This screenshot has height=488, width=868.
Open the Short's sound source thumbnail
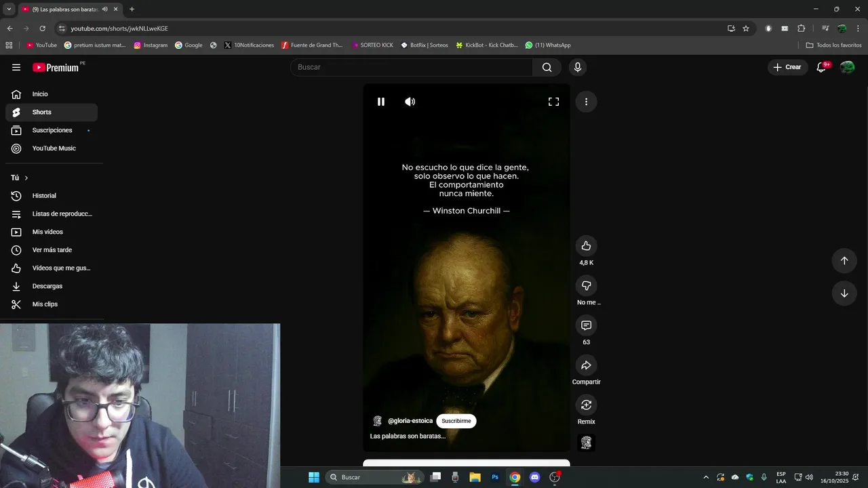point(586,443)
